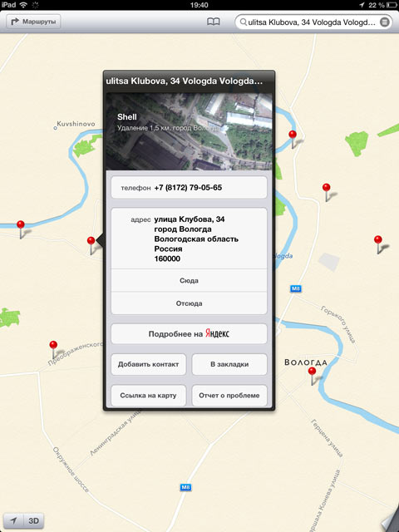The width and height of the screenshot is (399, 532).
Task: Tap the M8 road sign beside Герцена улица
Action: [185, 488]
